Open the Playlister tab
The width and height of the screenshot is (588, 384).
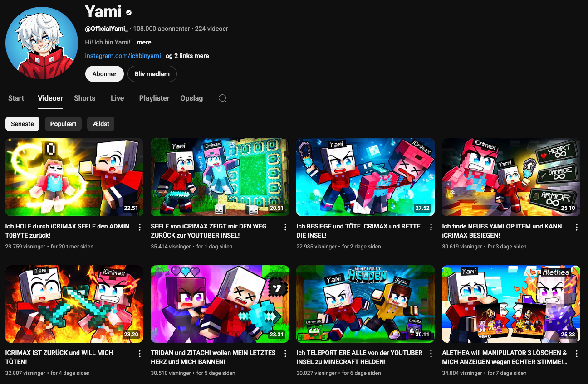[154, 98]
